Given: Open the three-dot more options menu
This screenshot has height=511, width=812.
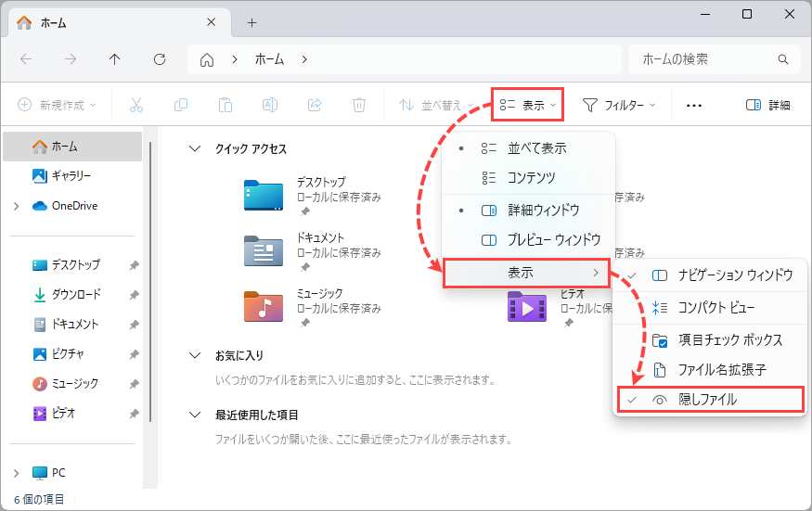Looking at the screenshot, I should coord(694,106).
